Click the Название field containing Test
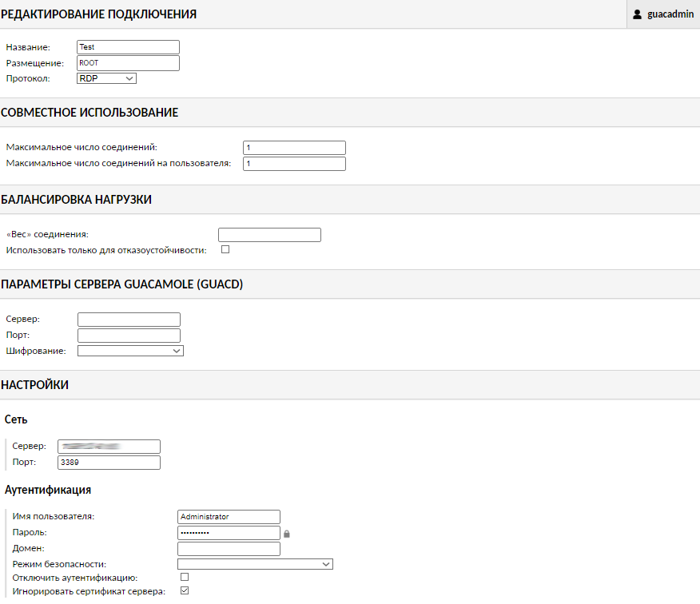700x604 pixels. click(x=128, y=47)
